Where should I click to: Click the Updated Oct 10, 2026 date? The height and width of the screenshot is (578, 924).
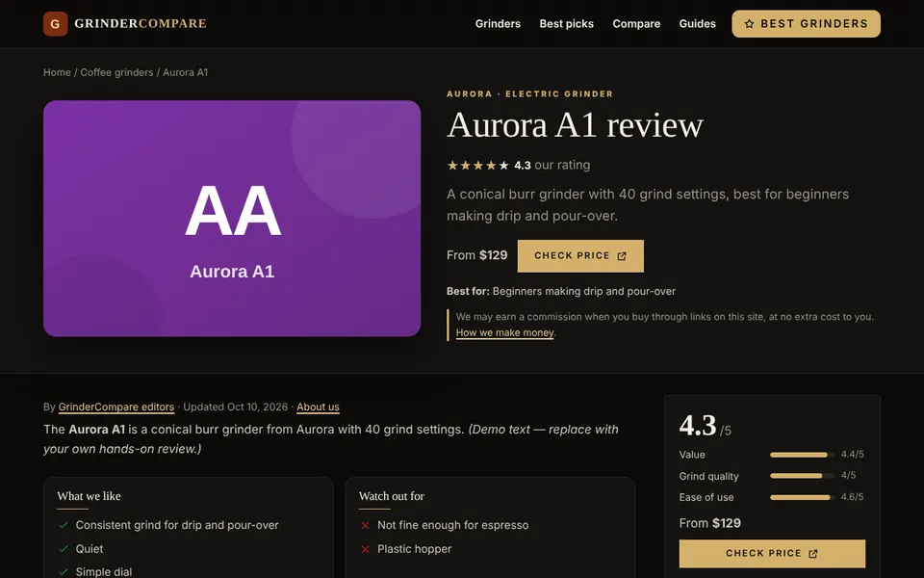pos(235,407)
